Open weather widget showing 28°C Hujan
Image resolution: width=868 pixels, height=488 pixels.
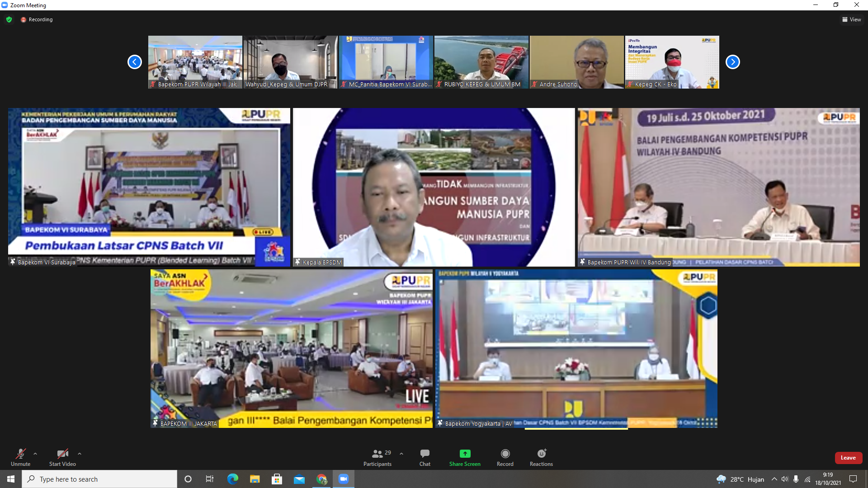pyautogui.click(x=740, y=479)
